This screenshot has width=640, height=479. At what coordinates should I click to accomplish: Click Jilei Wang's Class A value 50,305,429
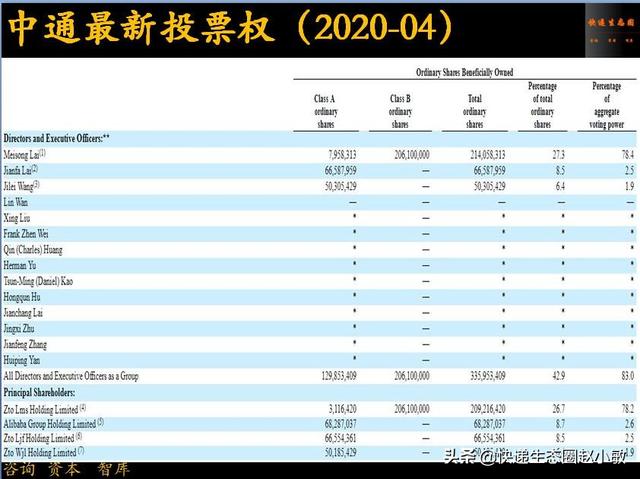point(340,186)
